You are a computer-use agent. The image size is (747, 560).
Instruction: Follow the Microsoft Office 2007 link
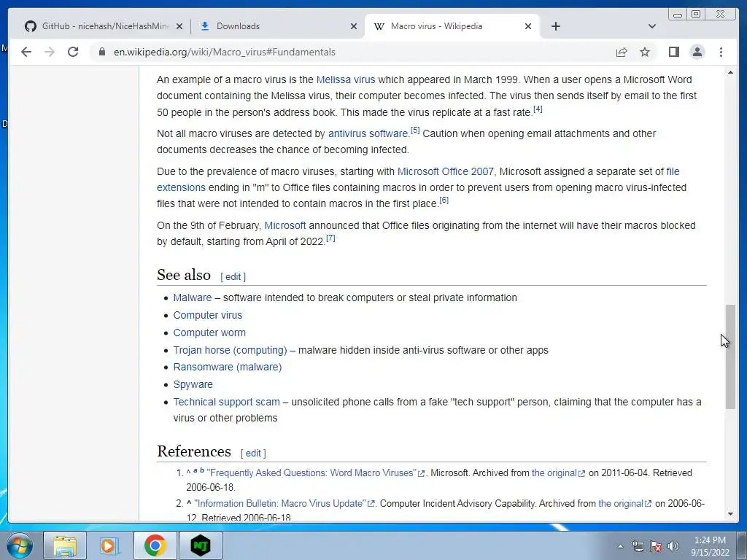tap(446, 171)
